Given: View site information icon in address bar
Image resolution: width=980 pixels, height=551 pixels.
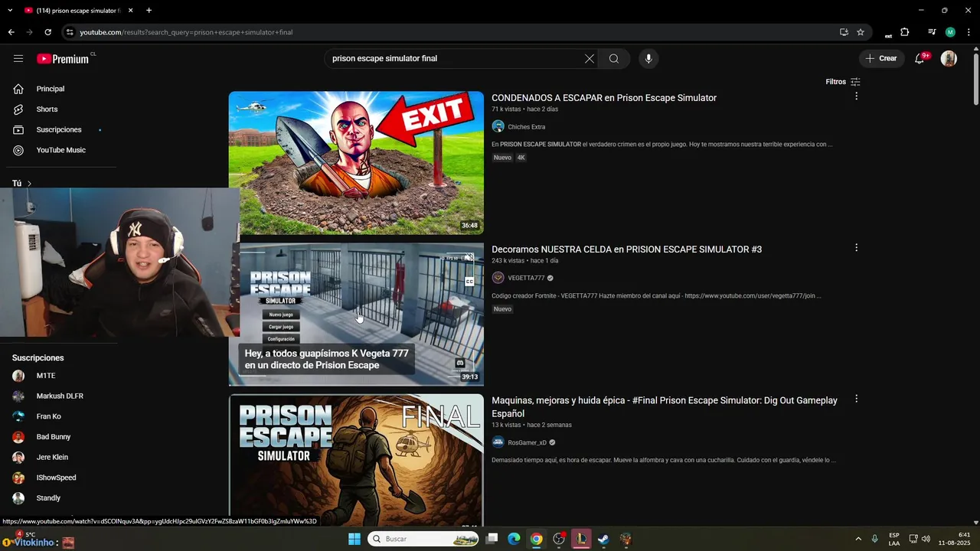Looking at the screenshot, I should (x=70, y=32).
